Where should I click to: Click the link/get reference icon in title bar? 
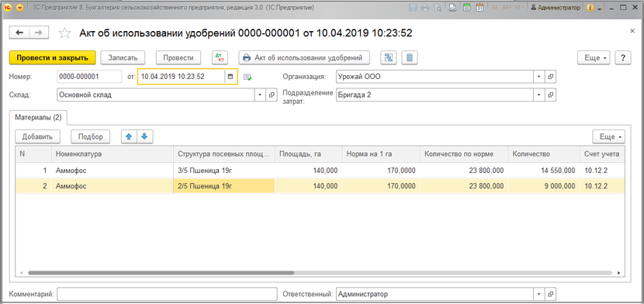coord(452,8)
